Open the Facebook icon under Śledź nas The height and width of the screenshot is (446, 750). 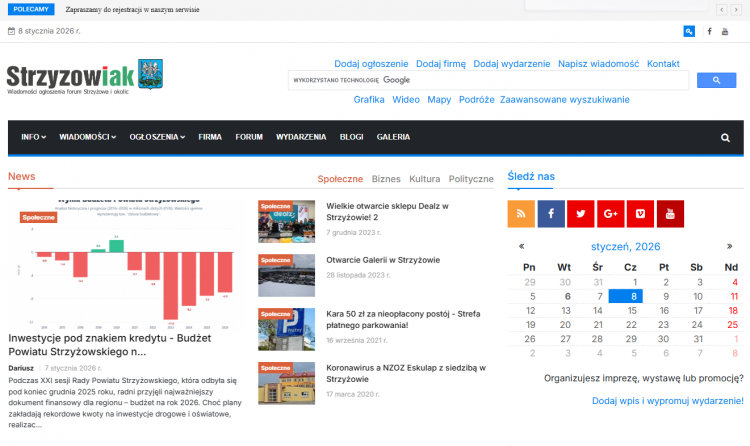[551, 213]
